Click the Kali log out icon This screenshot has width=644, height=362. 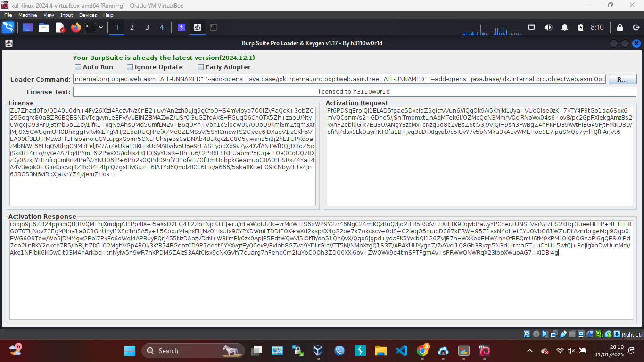tap(636, 27)
